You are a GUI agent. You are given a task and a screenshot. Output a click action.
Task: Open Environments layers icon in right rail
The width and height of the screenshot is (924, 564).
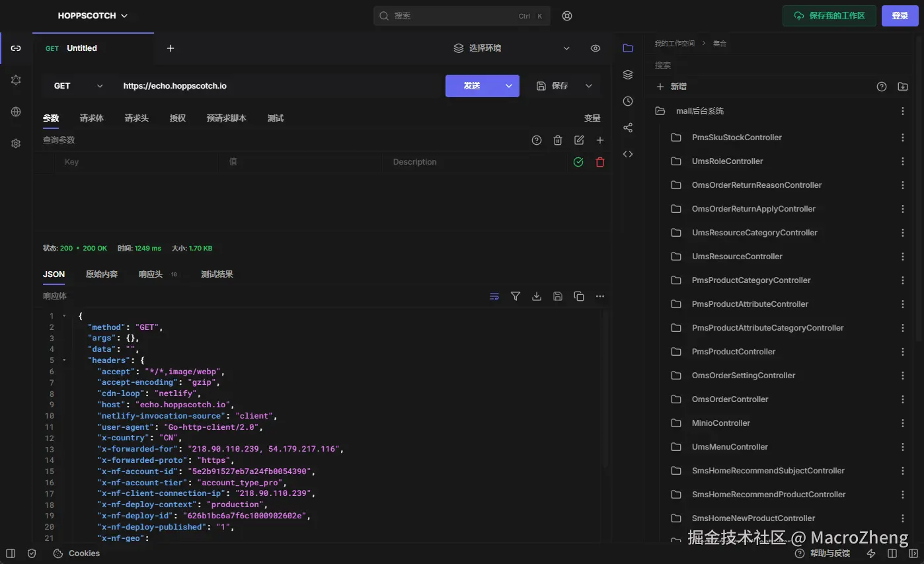[x=628, y=75]
